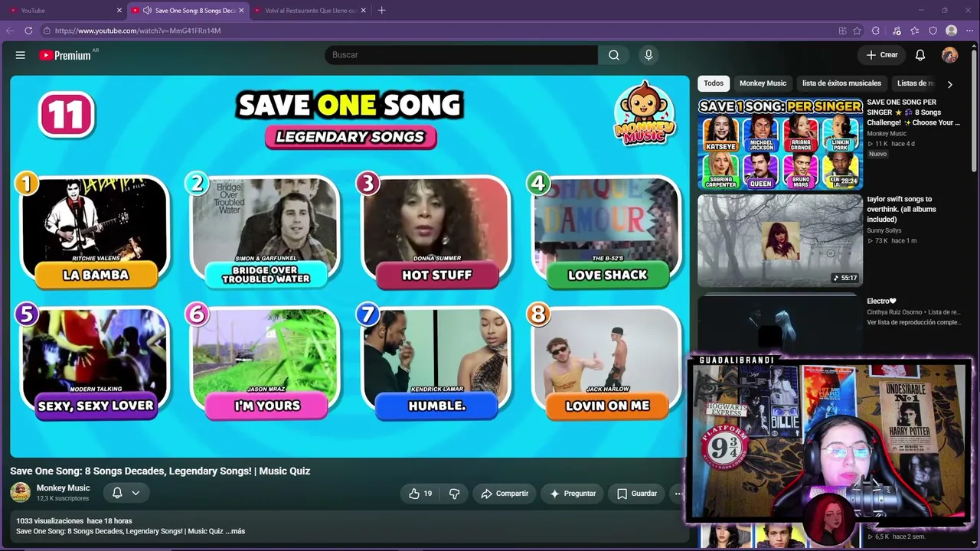Open the browser media control icon
The height and width of the screenshot is (551, 980).
(897, 31)
